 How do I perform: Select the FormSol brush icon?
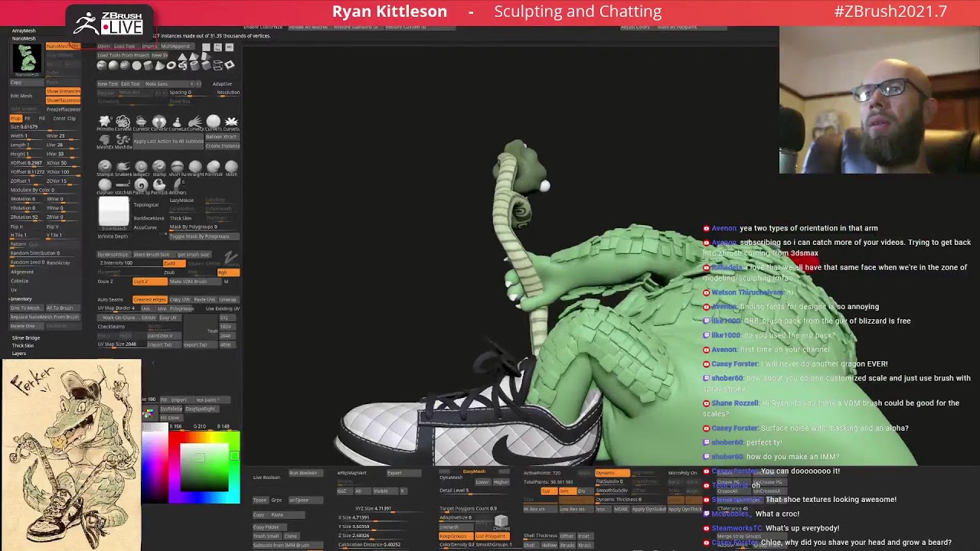click(x=214, y=168)
